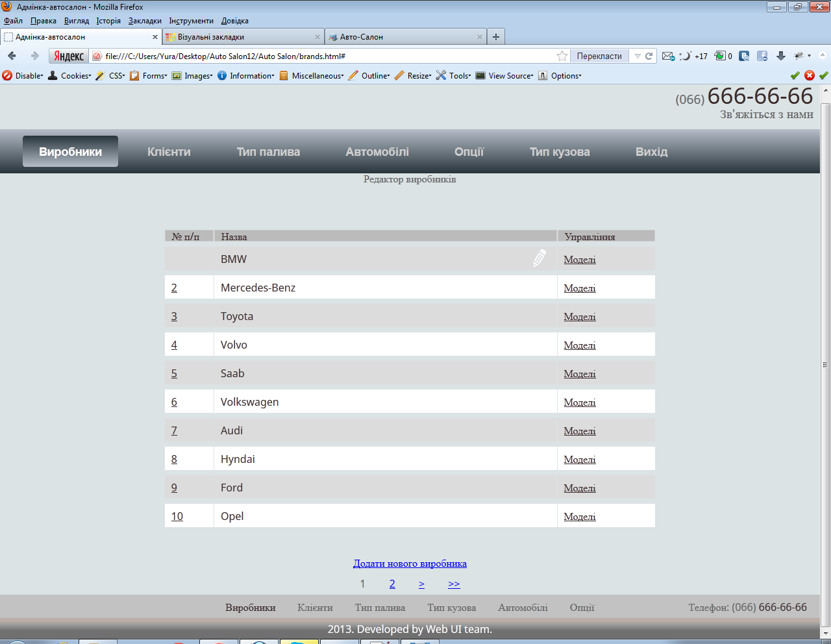831x644 pixels.
Task: Open a new tab with plus button
Action: point(496,37)
